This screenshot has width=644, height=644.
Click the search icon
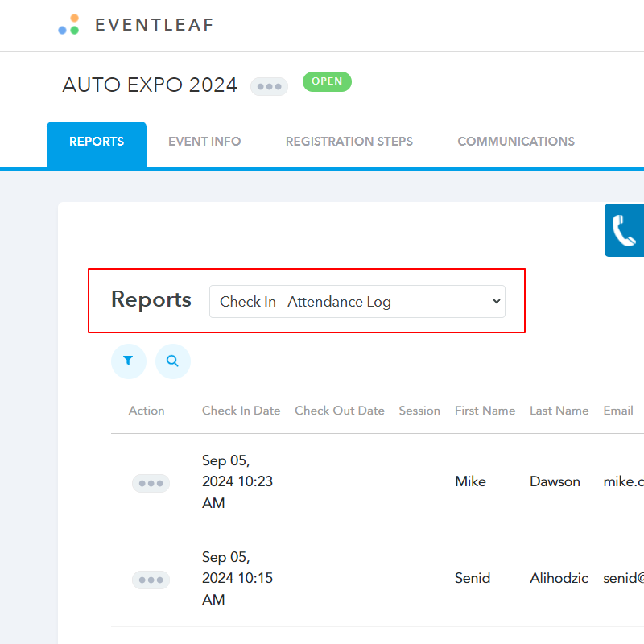[173, 361]
